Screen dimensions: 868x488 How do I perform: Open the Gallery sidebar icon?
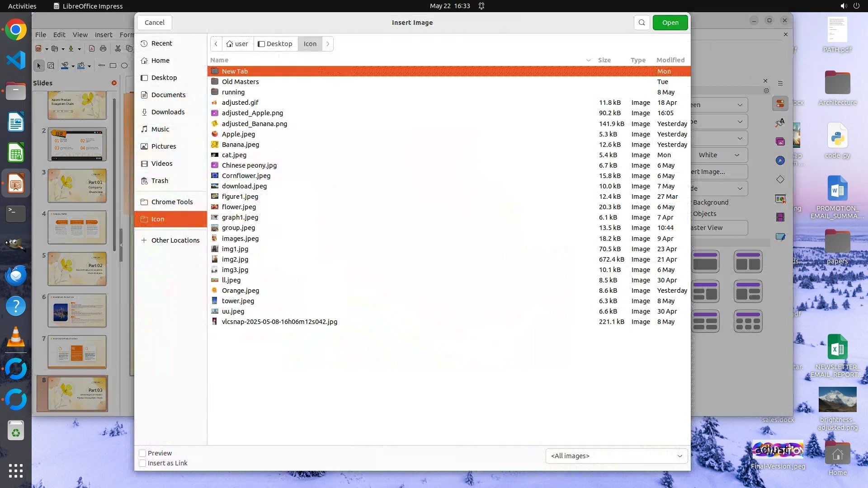[x=780, y=141]
